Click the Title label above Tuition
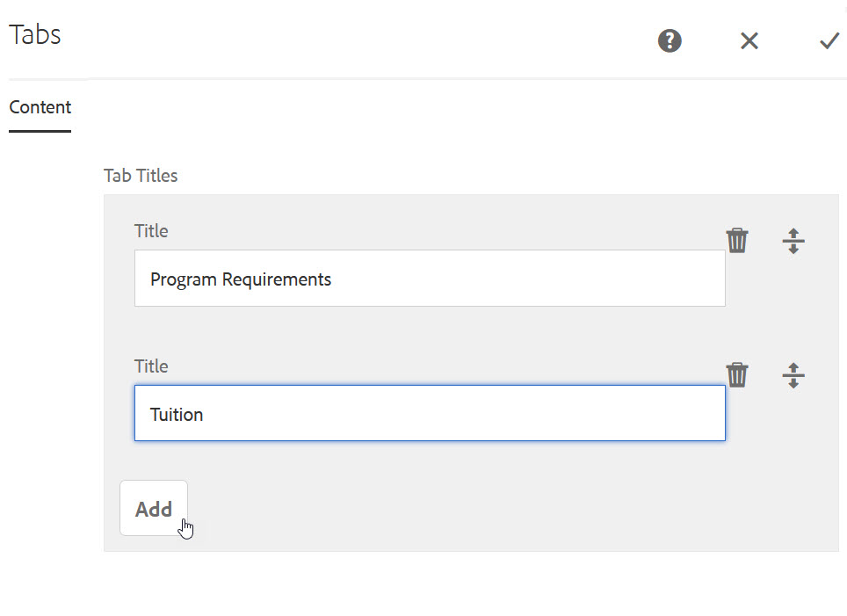 [151, 366]
